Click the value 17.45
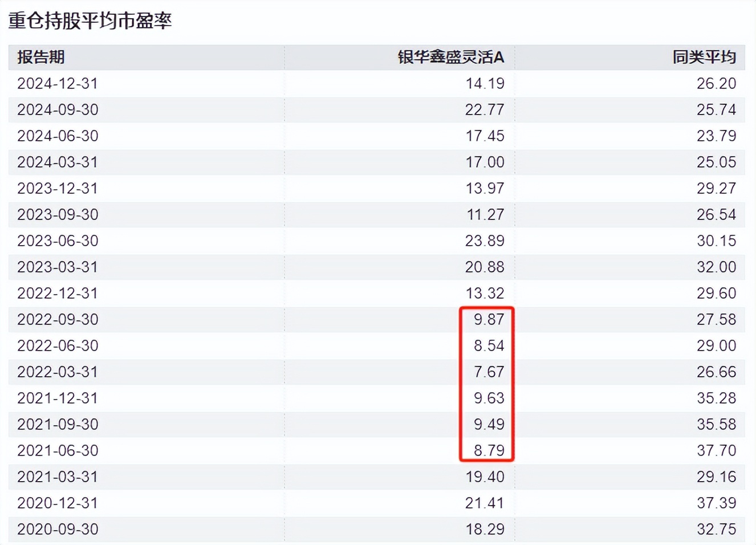 point(485,136)
